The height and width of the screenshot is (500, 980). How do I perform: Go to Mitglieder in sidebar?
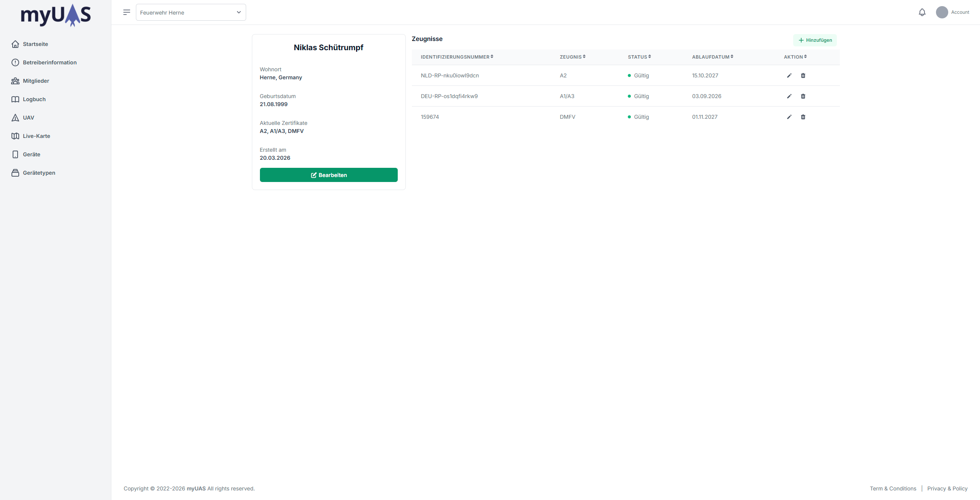[36, 81]
